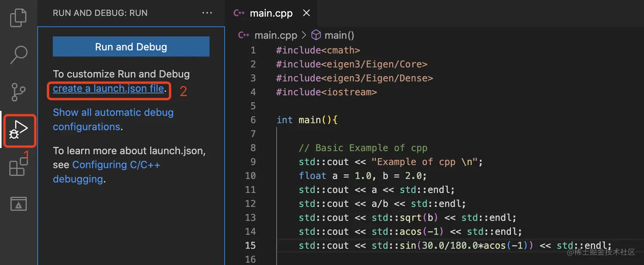Click the RUN AND DEBUG: RUN panel title
The height and width of the screenshot is (265, 644).
[x=100, y=13]
